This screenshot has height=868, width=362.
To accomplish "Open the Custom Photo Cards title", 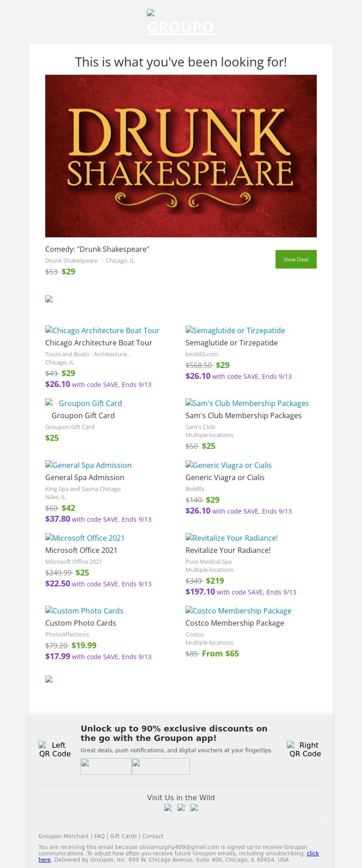I will pyautogui.click(x=81, y=623).
